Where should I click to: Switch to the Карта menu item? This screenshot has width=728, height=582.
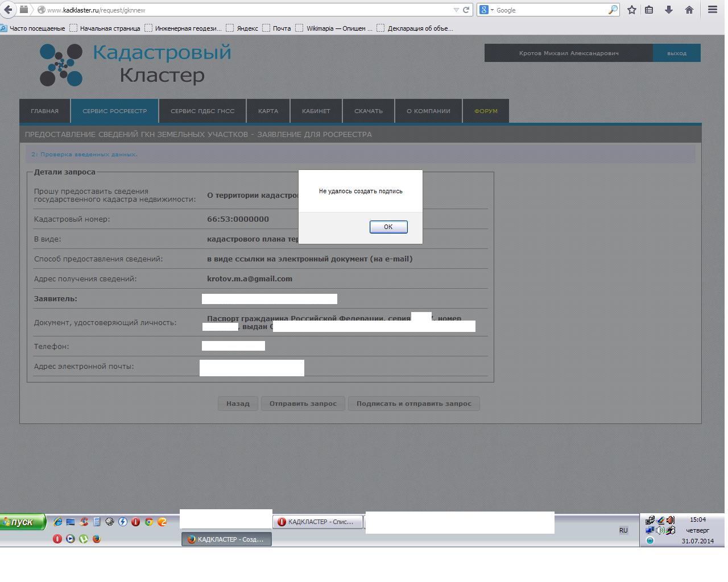click(268, 111)
